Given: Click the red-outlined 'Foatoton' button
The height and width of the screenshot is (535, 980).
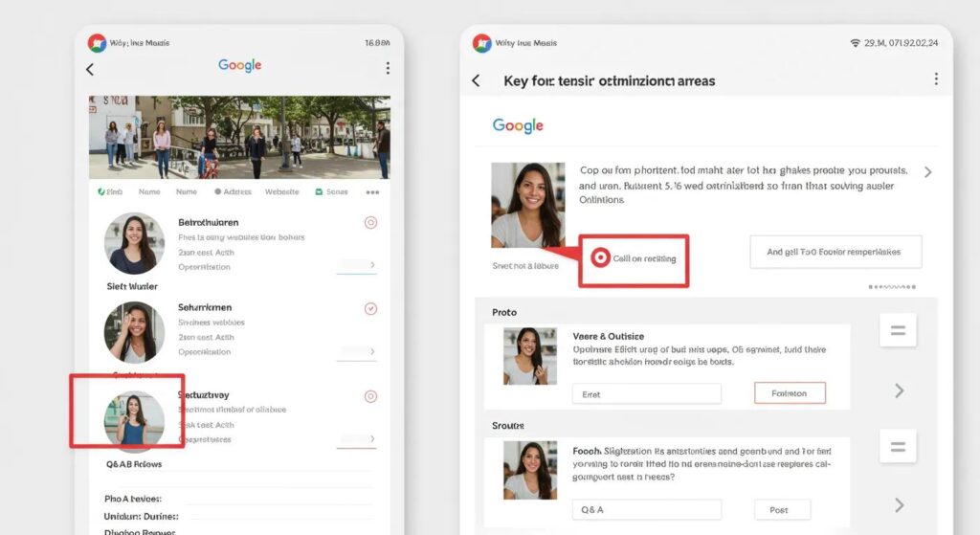Looking at the screenshot, I should click(x=790, y=393).
